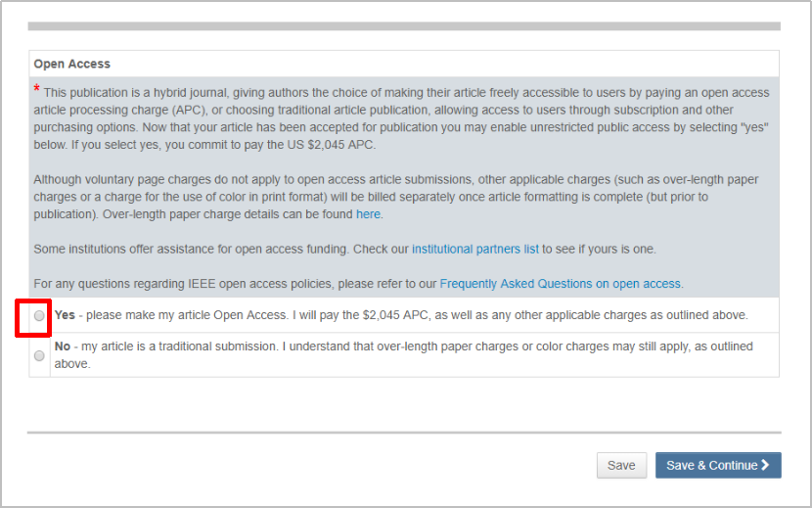Select the No traditional submission radio button
The height and width of the screenshot is (508, 812).
click(x=39, y=355)
